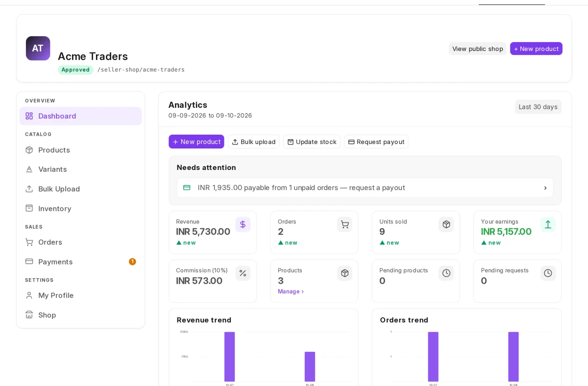Viewport: 588px width, 386px height.
Task: Click the orange Payments notification badge
Action: click(132, 262)
